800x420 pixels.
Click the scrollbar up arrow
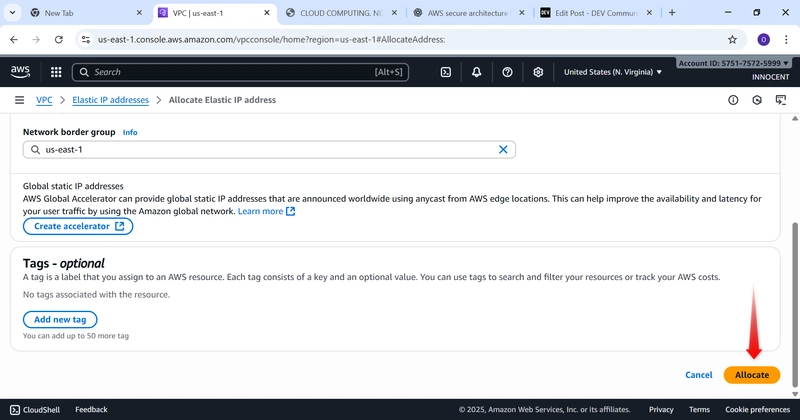pyautogui.click(x=794, y=118)
